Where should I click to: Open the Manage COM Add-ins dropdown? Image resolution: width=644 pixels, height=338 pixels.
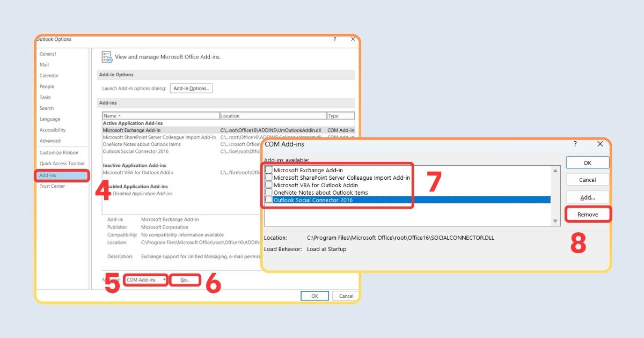point(145,280)
